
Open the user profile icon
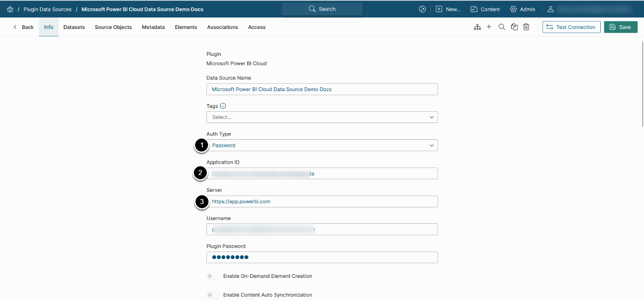click(551, 9)
